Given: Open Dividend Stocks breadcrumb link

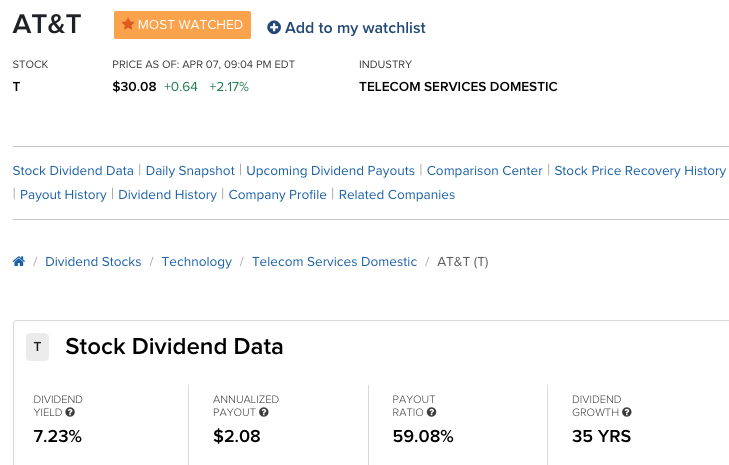Looking at the screenshot, I should tap(93, 262).
